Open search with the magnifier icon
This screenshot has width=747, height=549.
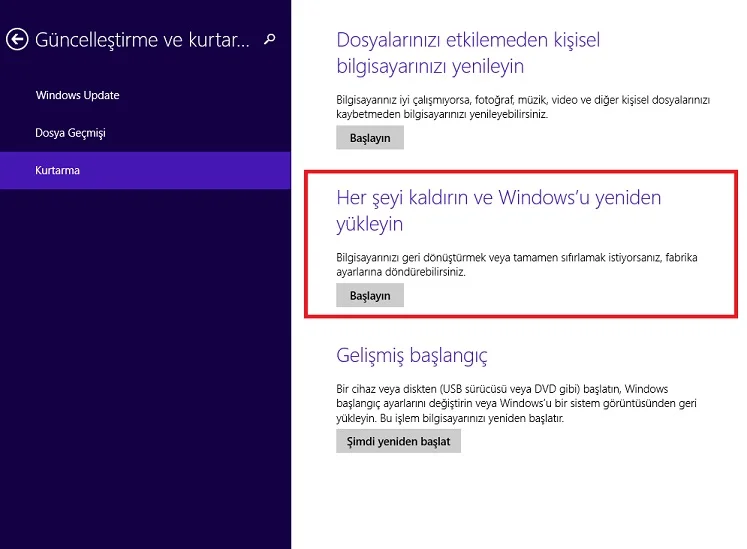tap(270, 39)
